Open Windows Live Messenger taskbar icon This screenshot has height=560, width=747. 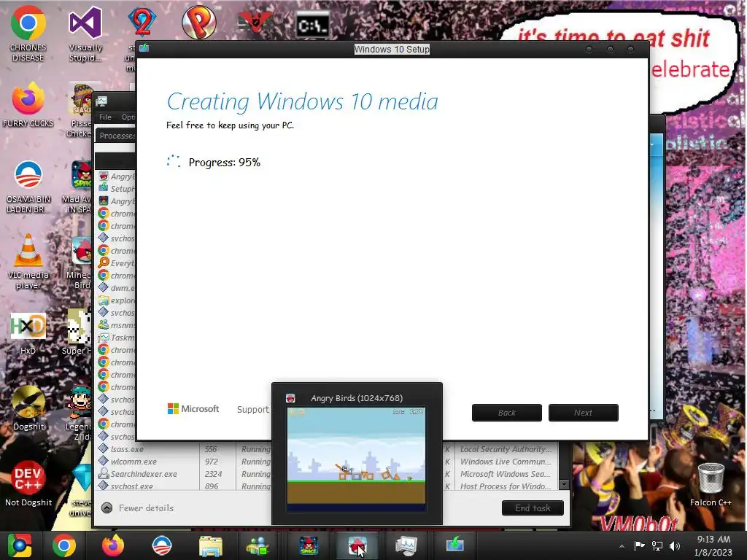(x=259, y=545)
